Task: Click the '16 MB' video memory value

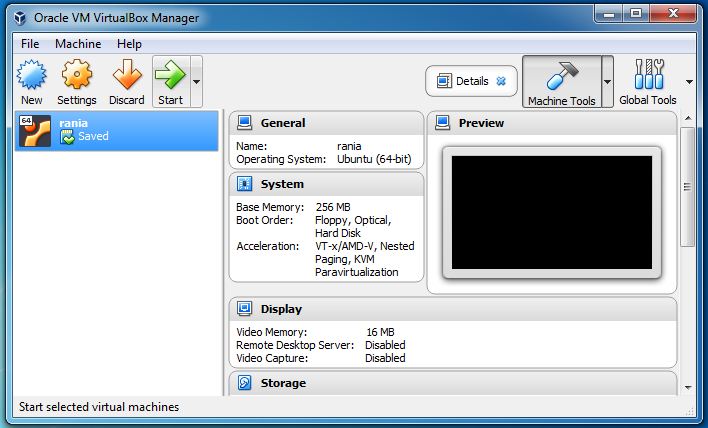Action: click(380, 332)
